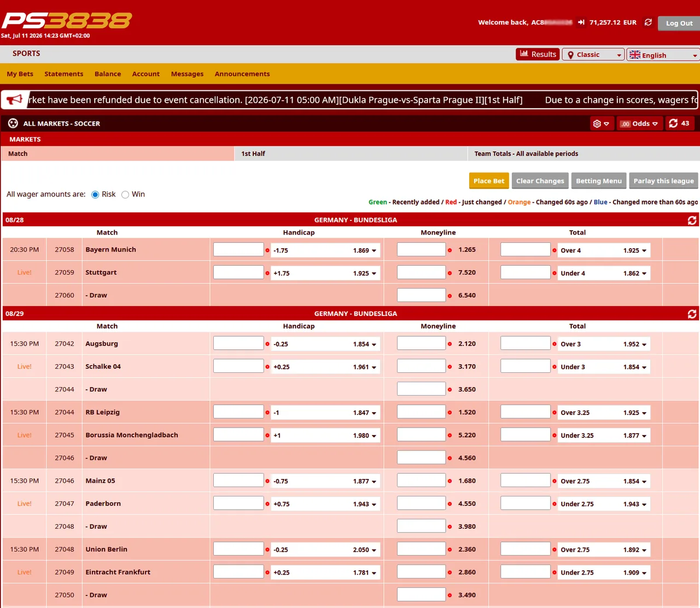Open the Results page
The height and width of the screenshot is (608, 700).
pyautogui.click(x=538, y=54)
